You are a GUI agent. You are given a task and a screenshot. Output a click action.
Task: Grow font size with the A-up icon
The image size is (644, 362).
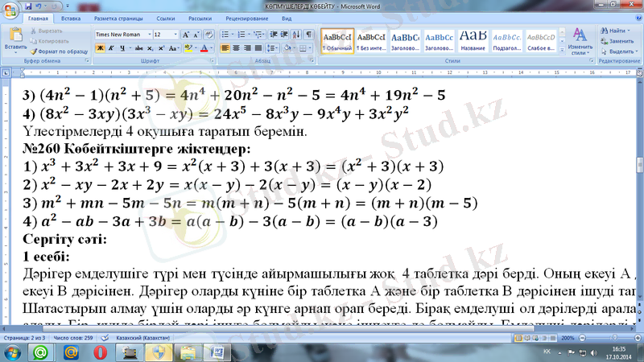186,35
